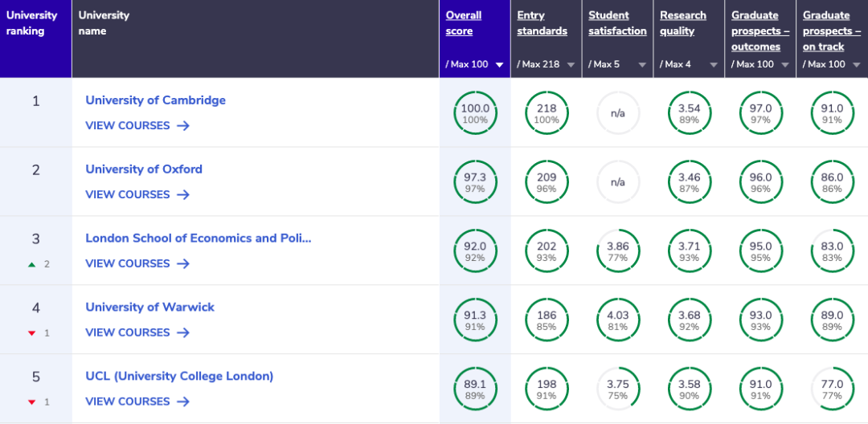Open the University of Cambridge link
This screenshot has width=868, height=424.
(155, 100)
